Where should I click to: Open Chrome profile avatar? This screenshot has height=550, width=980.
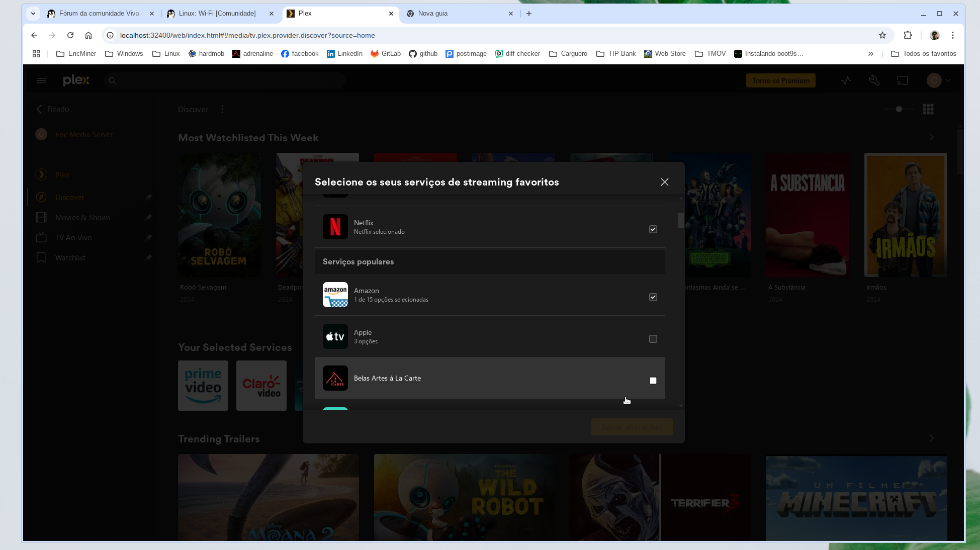[935, 35]
